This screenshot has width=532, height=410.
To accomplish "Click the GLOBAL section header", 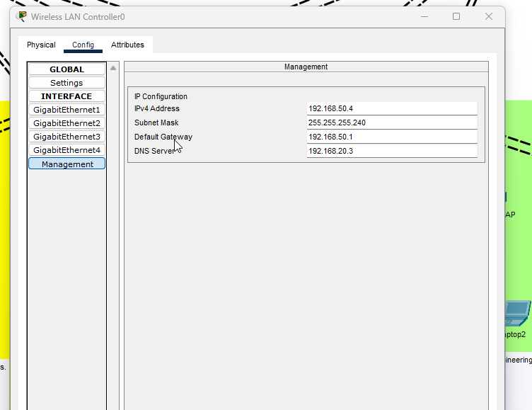I will coord(66,69).
